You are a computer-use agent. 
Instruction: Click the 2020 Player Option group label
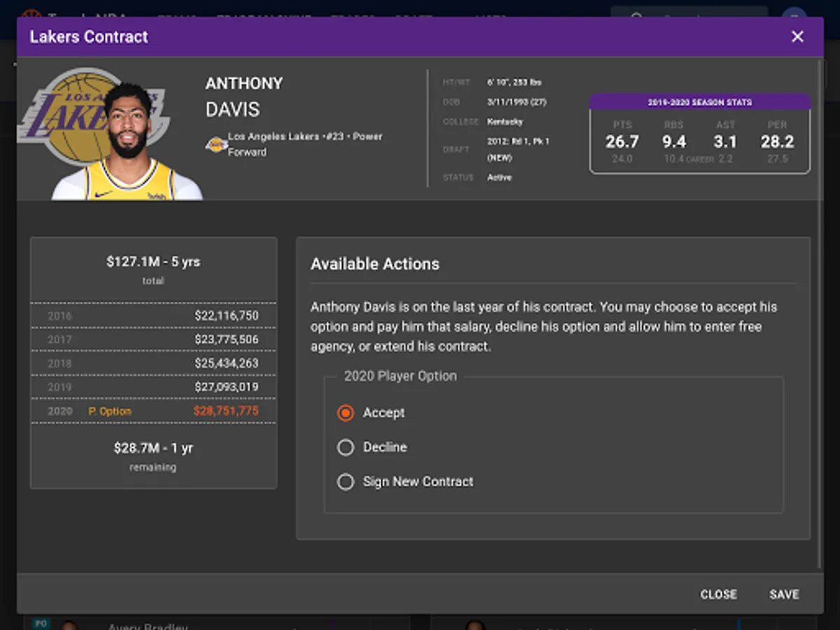(400, 376)
